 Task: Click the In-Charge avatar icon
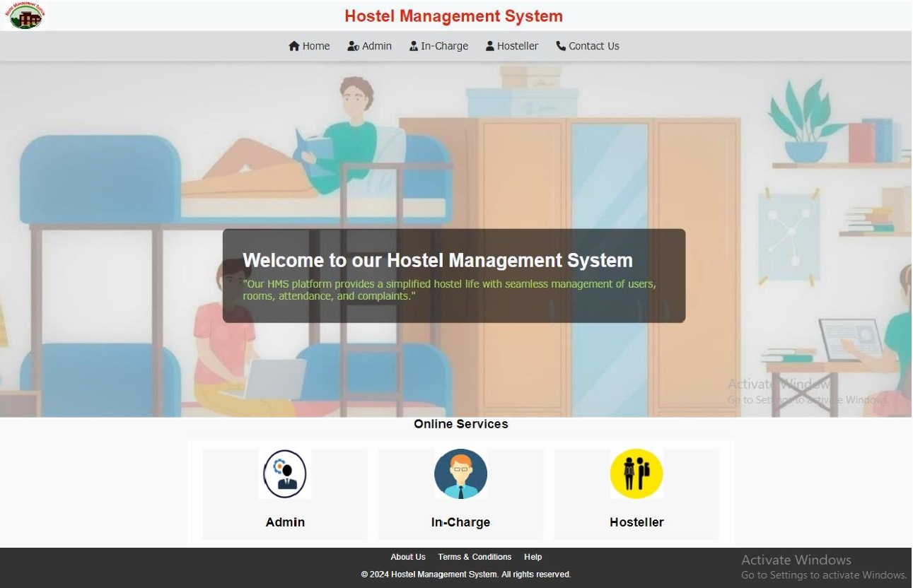point(460,474)
